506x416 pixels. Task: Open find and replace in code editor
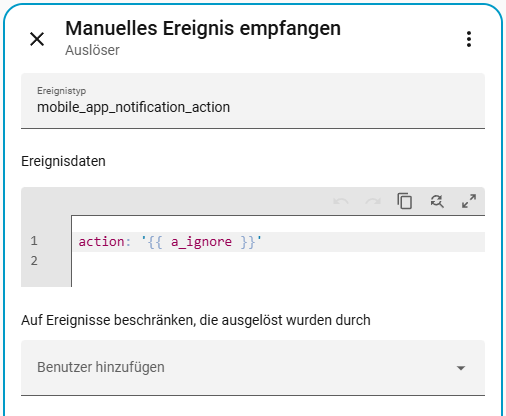[437, 201]
